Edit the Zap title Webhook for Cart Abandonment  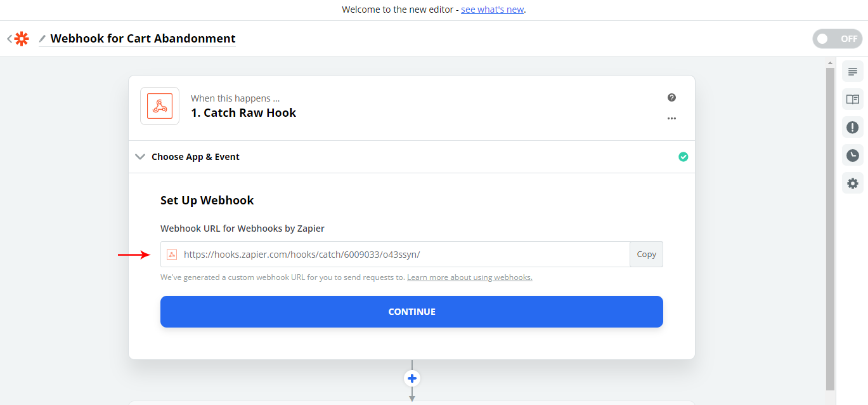pyautogui.click(x=143, y=39)
